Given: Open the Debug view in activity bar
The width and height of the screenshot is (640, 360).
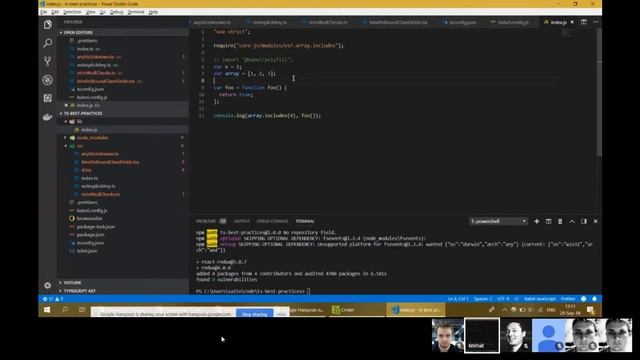Looking at the screenshot, I should pos(47,80).
